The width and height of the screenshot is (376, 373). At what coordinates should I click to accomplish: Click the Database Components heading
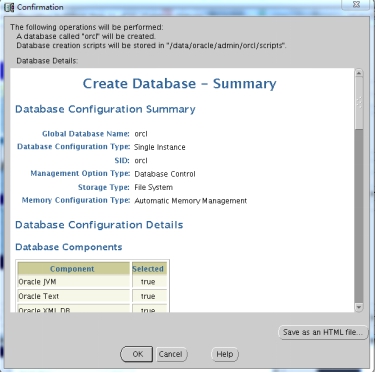tap(69, 247)
